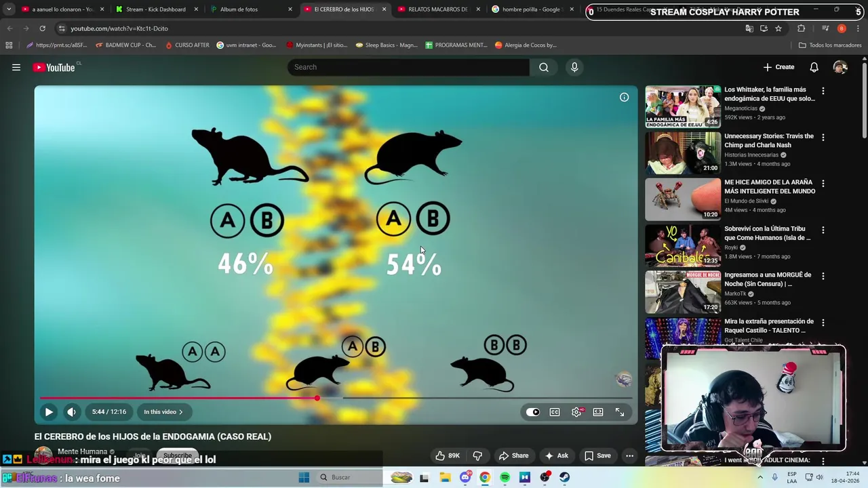Open Create menu
Viewport: 868px width, 488px height.
point(778,67)
